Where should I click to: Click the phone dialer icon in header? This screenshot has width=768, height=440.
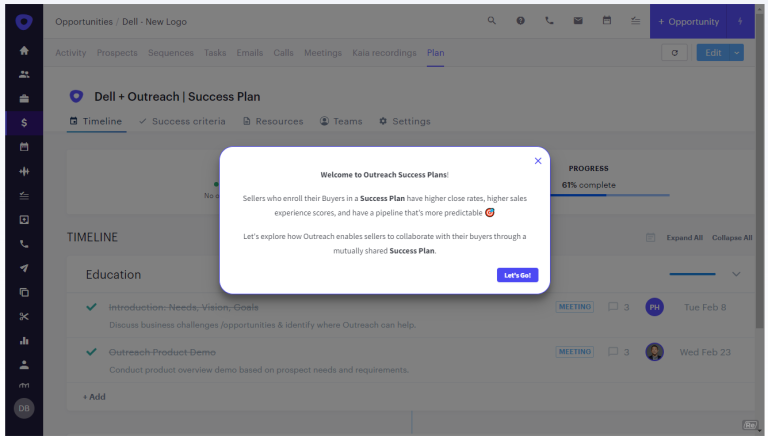pos(549,21)
